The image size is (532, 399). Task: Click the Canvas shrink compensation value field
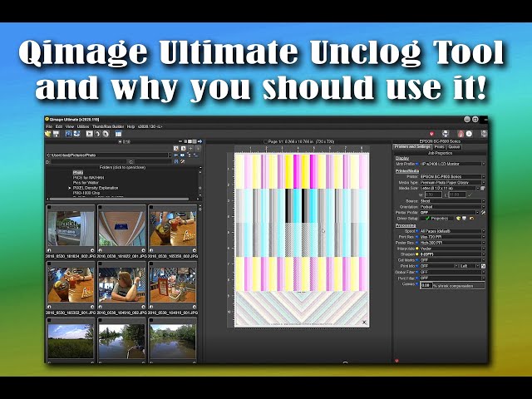426,286
